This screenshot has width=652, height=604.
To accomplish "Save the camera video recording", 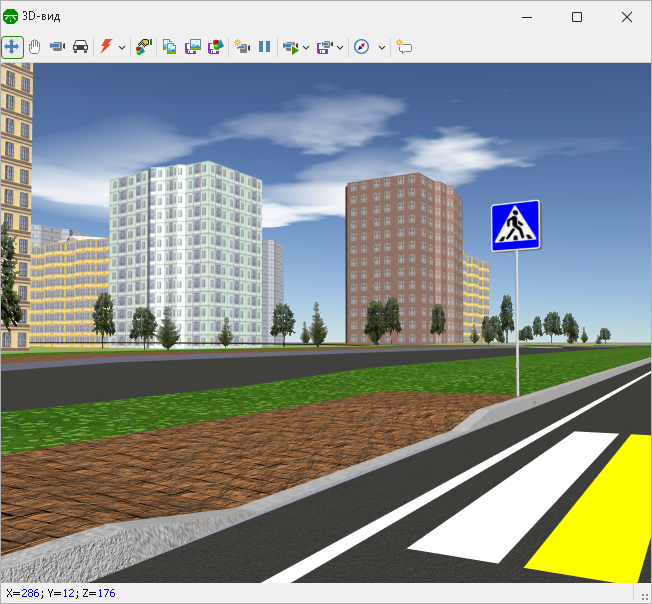I will coord(325,47).
